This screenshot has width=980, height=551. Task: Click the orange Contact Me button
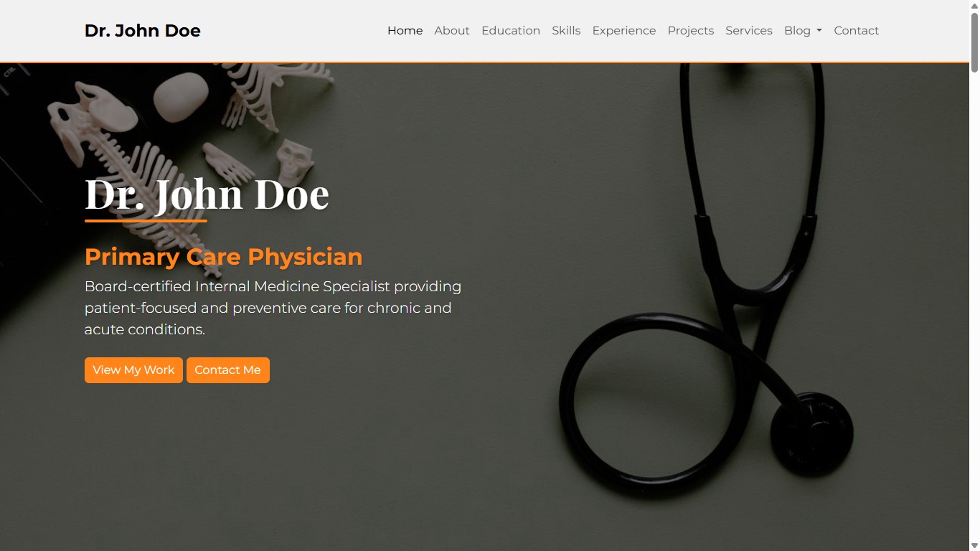click(228, 370)
